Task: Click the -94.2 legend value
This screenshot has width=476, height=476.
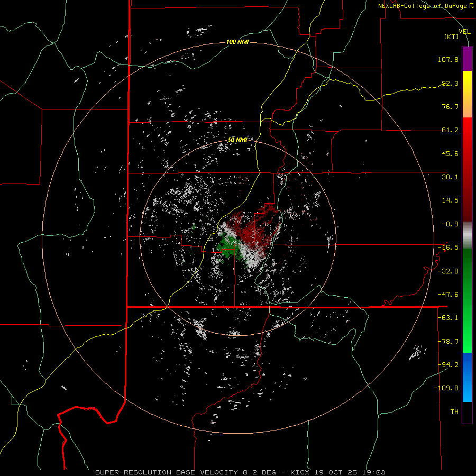Action: coord(448,365)
